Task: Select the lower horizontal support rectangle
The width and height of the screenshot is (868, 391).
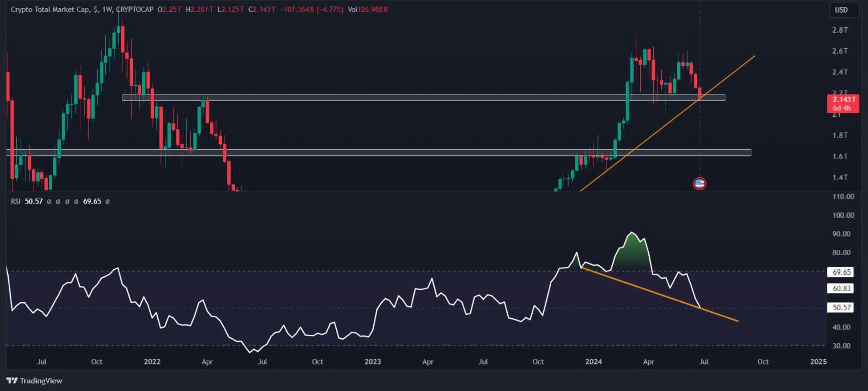Action: pyautogui.click(x=380, y=153)
